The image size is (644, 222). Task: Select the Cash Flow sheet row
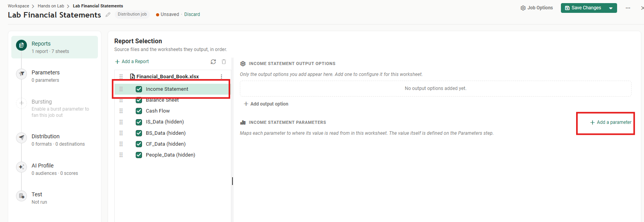pos(172,111)
